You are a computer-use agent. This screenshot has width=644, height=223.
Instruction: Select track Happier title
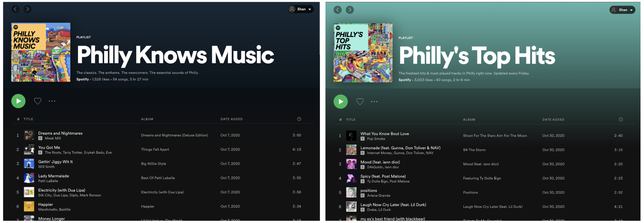45,204
